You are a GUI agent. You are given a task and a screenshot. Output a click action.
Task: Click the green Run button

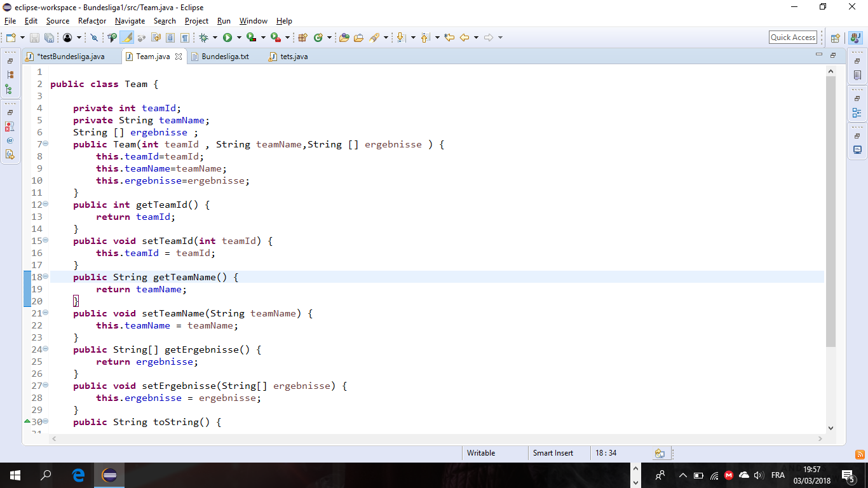(x=227, y=37)
